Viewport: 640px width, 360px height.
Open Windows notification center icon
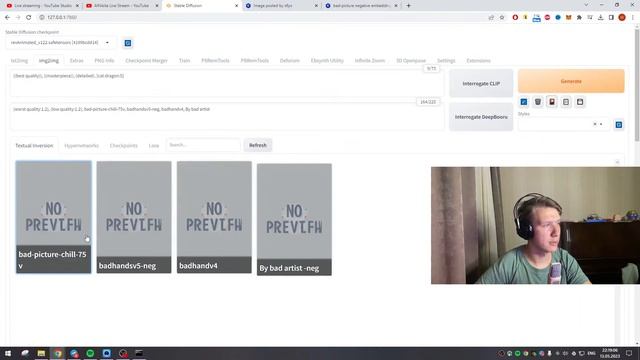coord(629,353)
